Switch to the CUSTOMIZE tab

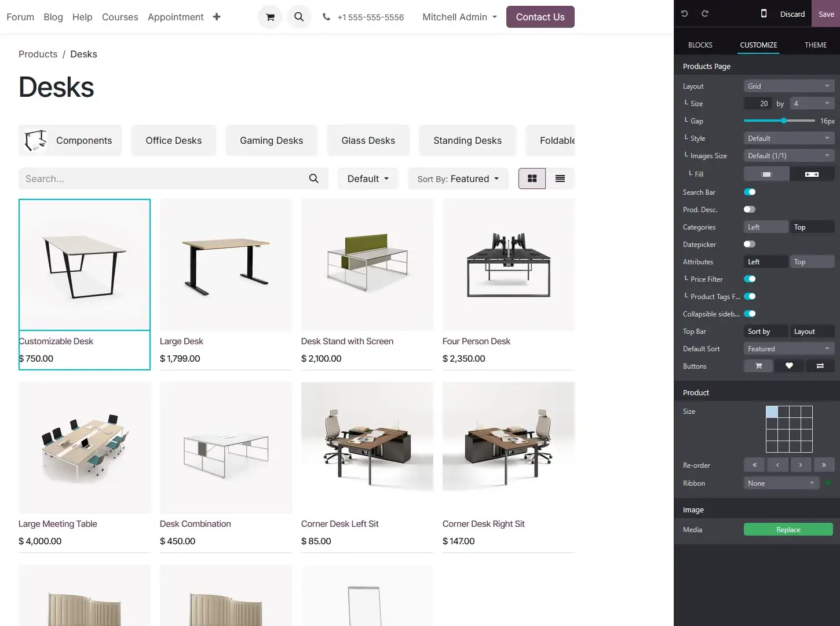click(x=758, y=45)
